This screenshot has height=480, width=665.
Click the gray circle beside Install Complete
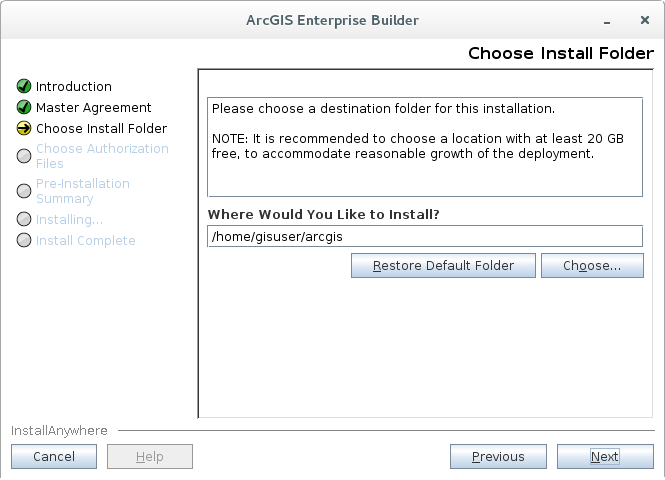[24, 240]
